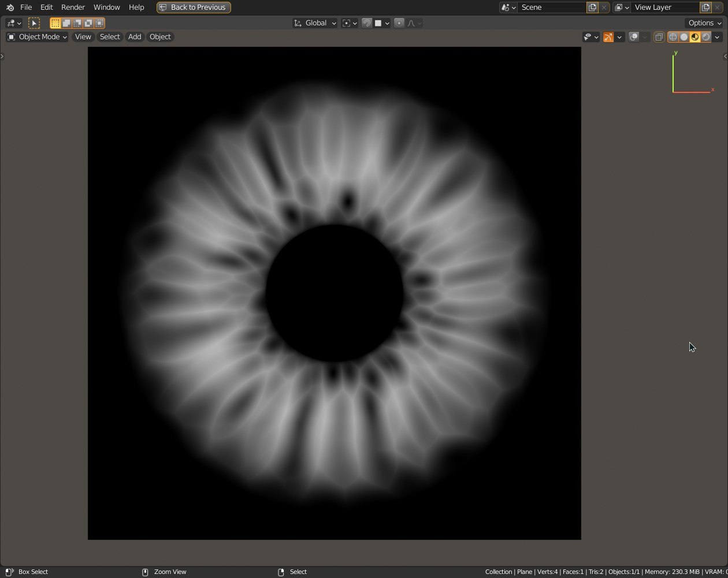Click the new Scene copy icon
The width and height of the screenshot is (728, 578).
point(592,8)
